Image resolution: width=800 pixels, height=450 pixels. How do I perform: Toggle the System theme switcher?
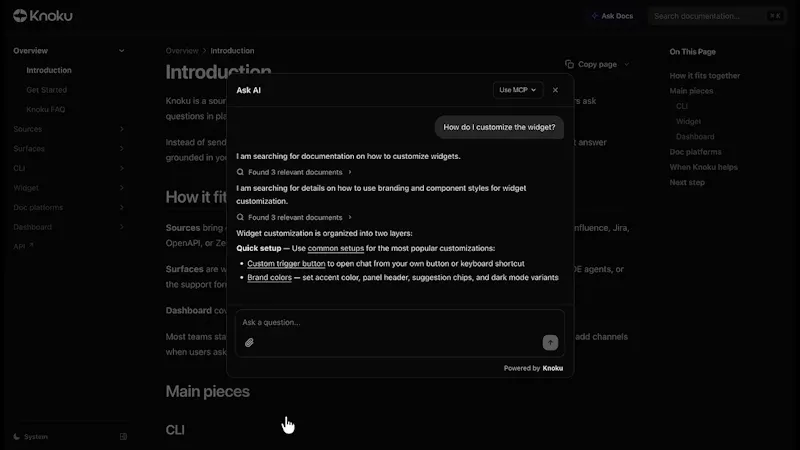(x=31, y=437)
